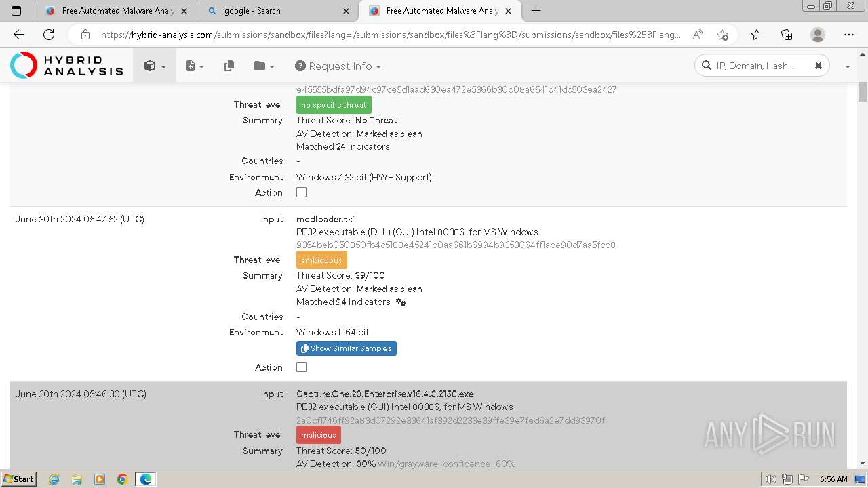868x488 pixels.
Task: View site information lock icon
Action: coord(85,35)
